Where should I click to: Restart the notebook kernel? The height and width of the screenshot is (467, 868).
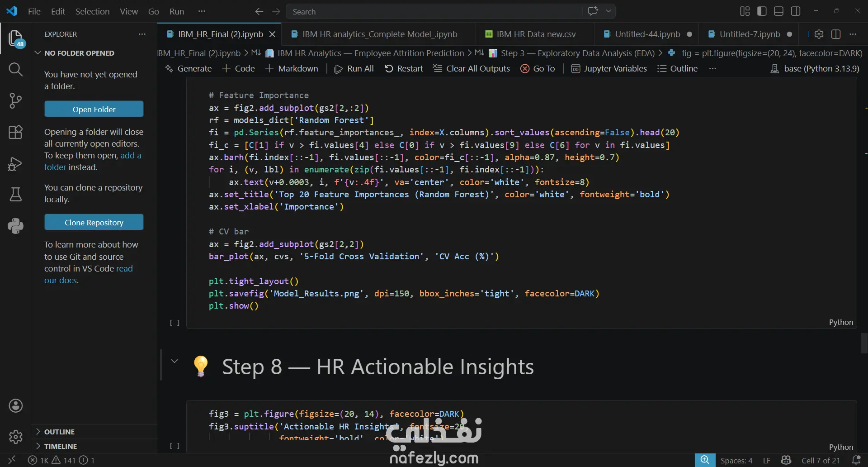[x=404, y=68]
